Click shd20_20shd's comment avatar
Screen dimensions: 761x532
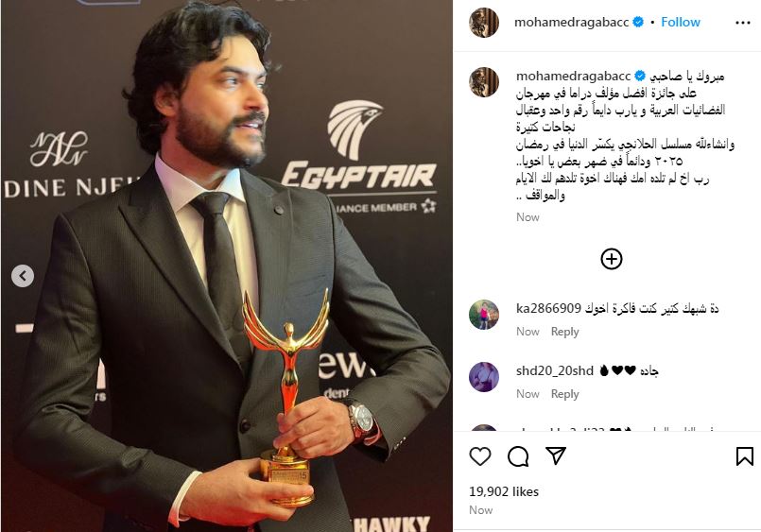[x=484, y=377]
